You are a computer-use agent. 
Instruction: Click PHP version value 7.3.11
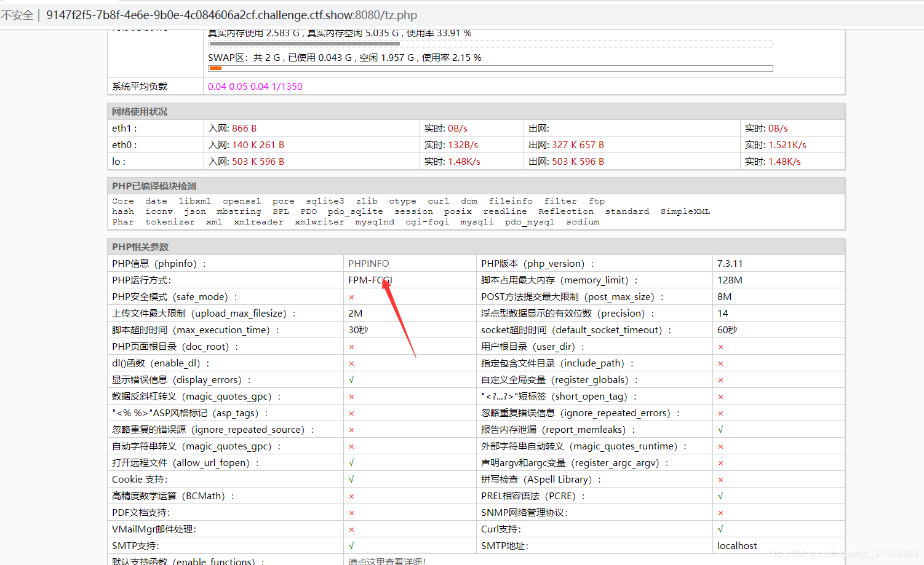pyautogui.click(x=730, y=263)
